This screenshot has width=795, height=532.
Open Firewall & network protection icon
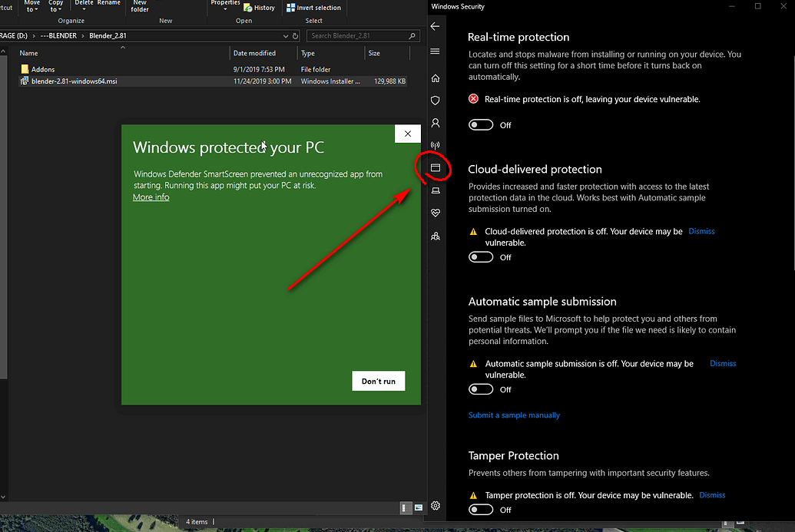pos(435,145)
